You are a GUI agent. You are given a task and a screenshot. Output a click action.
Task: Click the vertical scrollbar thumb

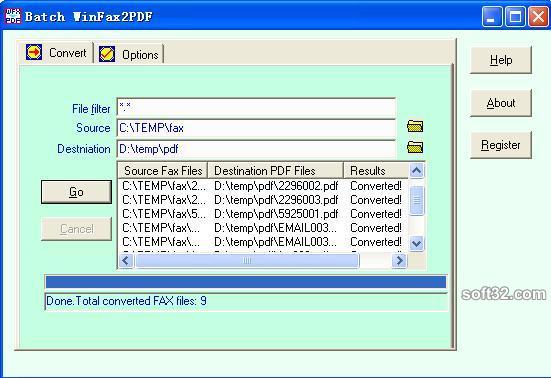pyautogui.click(x=416, y=200)
